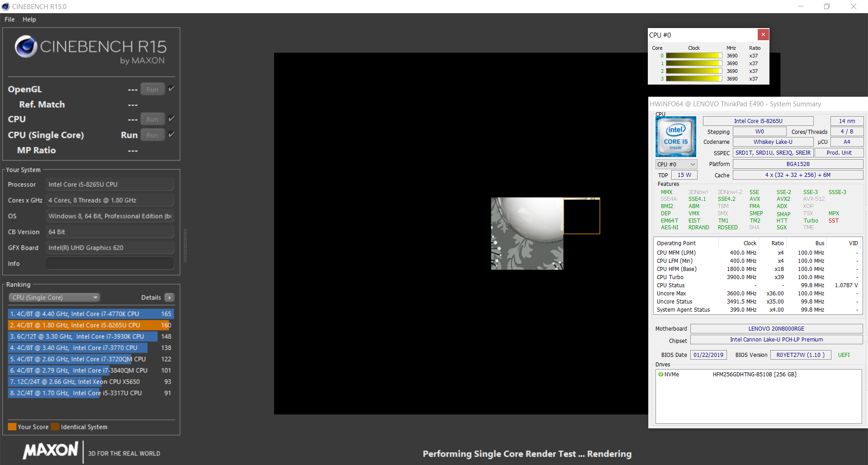
Task: Toggle the CPU (Single Core) test checkbox
Action: pyautogui.click(x=171, y=134)
